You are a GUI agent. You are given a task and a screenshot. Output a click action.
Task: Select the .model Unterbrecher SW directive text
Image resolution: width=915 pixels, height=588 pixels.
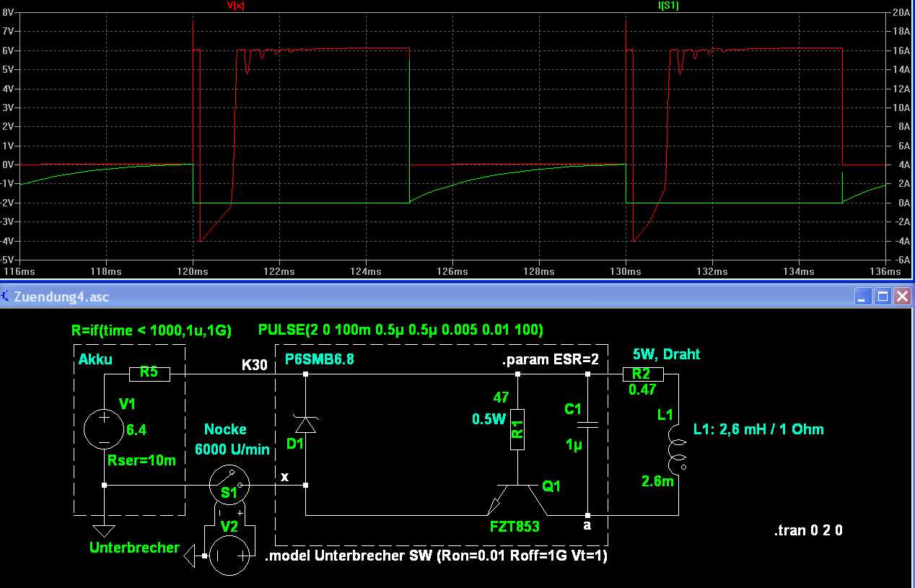pyautogui.click(x=435, y=556)
